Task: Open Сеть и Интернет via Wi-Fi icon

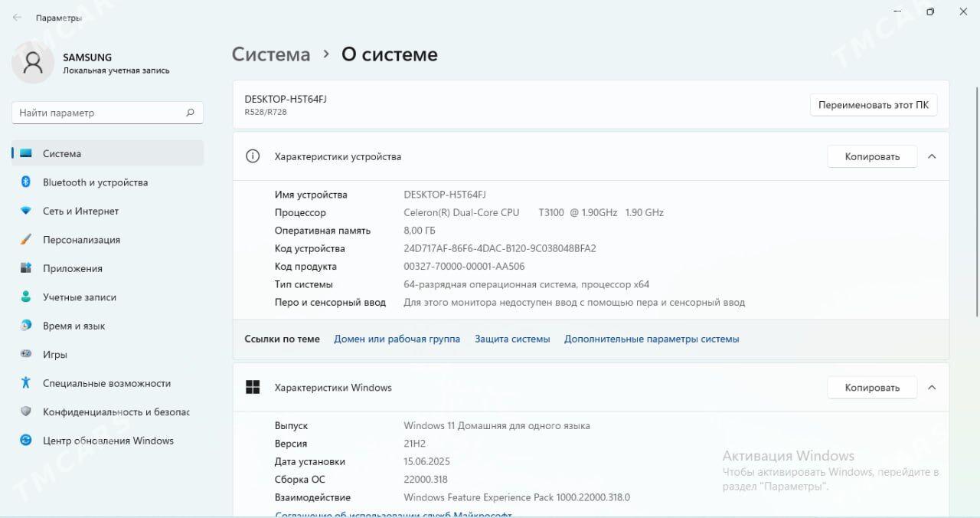Action: point(26,211)
